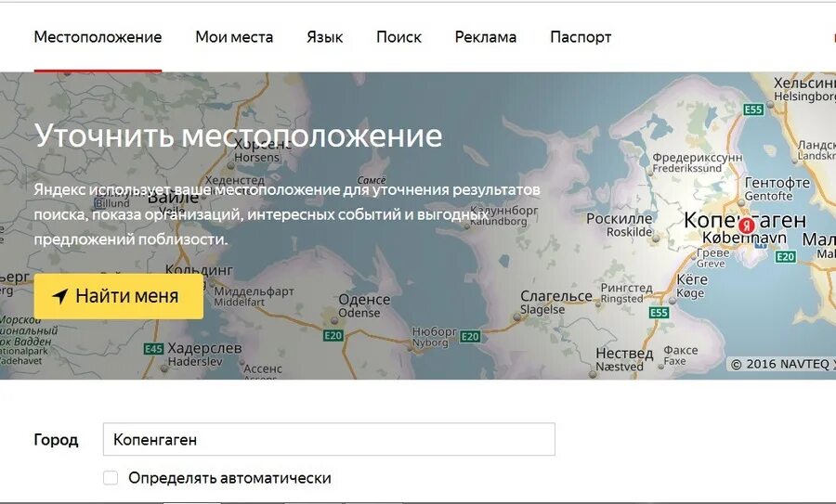836x504 pixels.
Task: Click the E55 road sign near Хельсингёр
Action: (754, 110)
